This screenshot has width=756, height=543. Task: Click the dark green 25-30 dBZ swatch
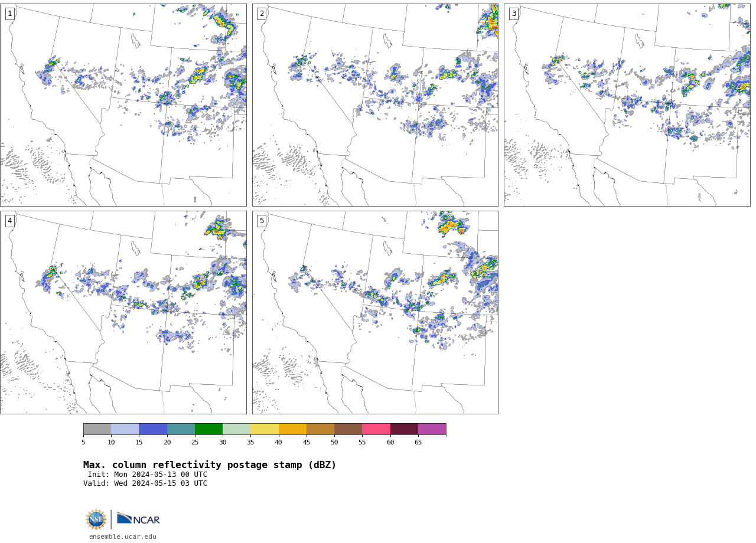coord(209,429)
